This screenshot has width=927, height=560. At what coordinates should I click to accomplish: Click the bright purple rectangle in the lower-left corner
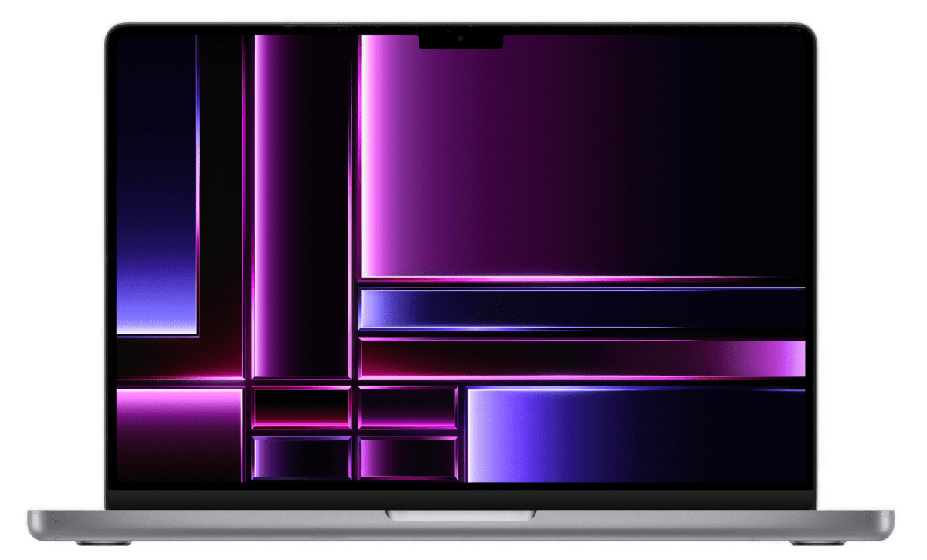click(x=178, y=434)
